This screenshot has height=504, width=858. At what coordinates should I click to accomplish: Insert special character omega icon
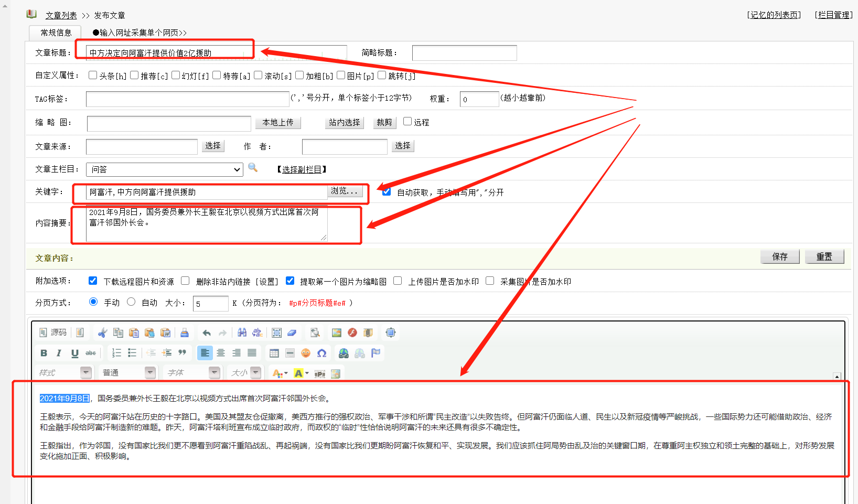[x=321, y=353]
